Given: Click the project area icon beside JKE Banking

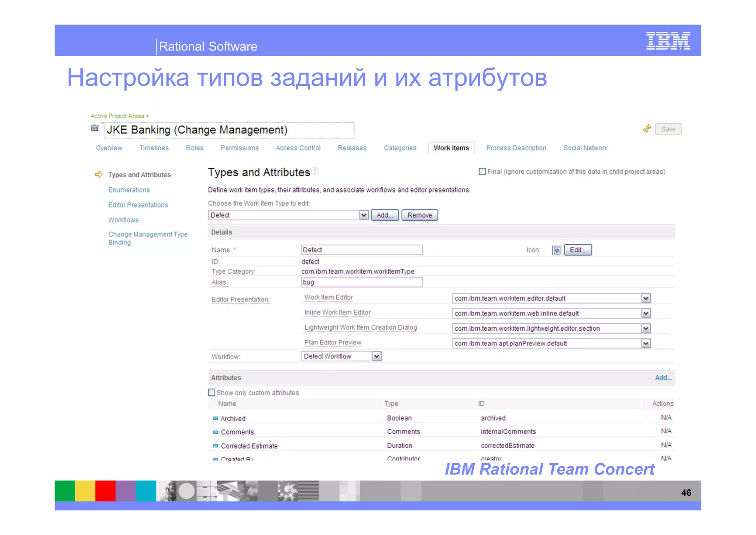Looking at the screenshot, I should click(94, 128).
